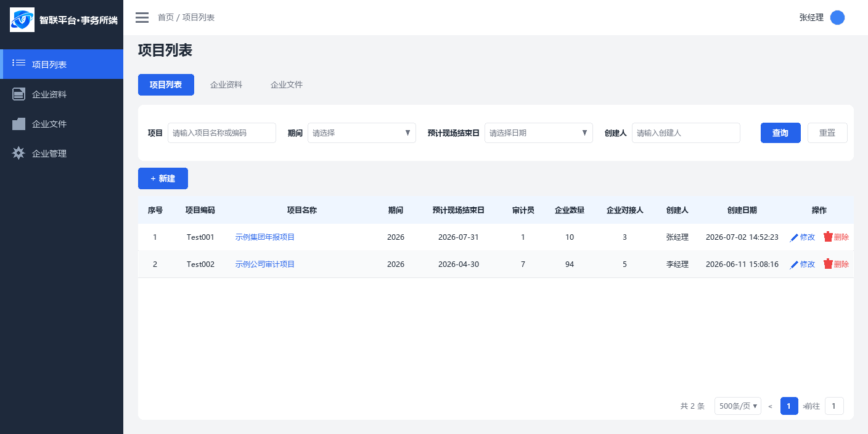Open the 示例集团年报项目 link

coord(265,237)
